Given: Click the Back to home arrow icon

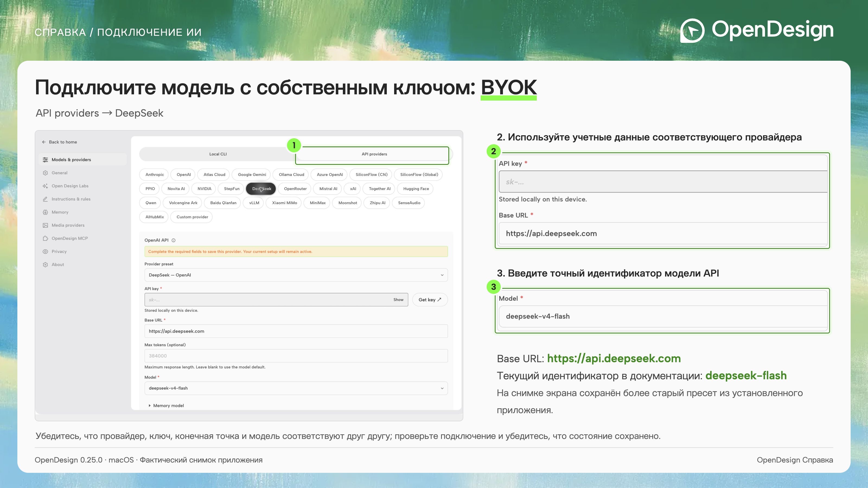Looking at the screenshot, I should point(44,142).
